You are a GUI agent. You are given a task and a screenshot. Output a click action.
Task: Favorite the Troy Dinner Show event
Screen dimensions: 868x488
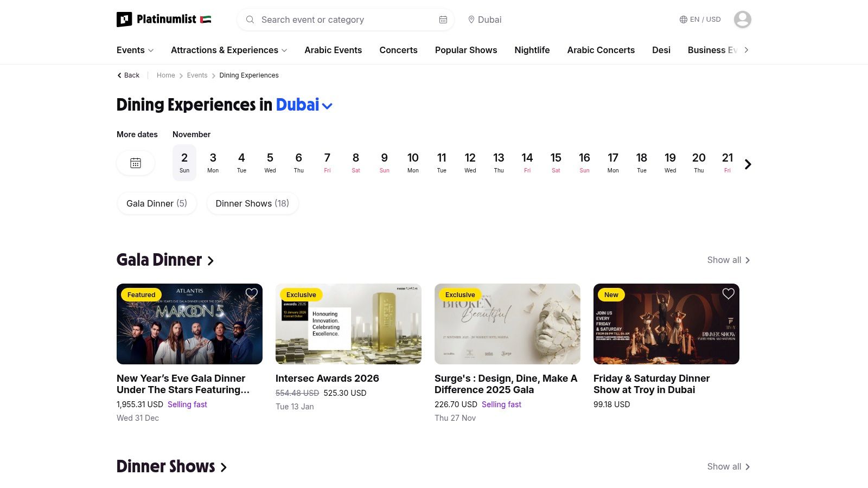click(x=728, y=294)
